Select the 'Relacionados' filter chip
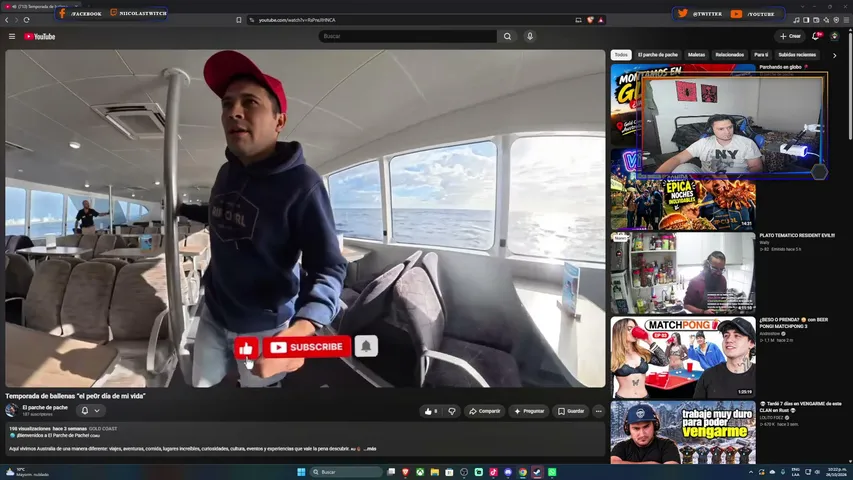The width and height of the screenshot is (853, 480). (x=730, y=55)
